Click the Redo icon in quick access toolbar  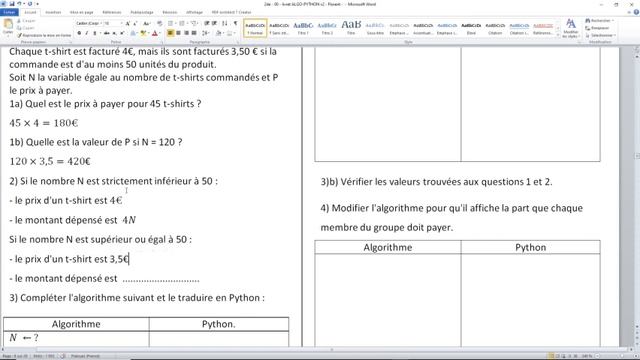[29, 4]
